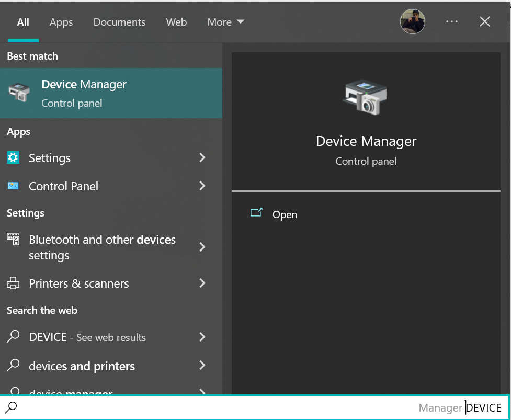Click the Best match heading
Viewport: 511px width, 420px height.
coord(32,56)
